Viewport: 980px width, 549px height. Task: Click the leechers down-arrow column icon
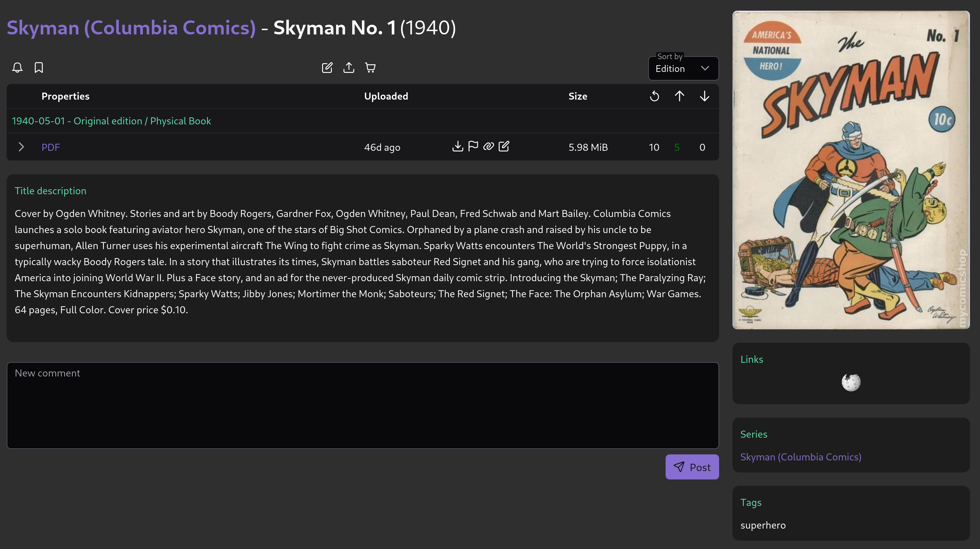[704, 96]
